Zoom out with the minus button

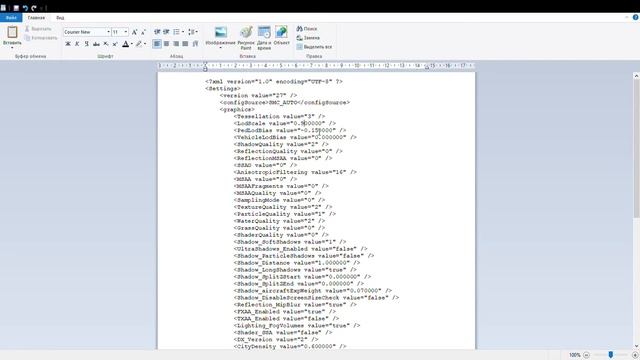tap(586, 355)
